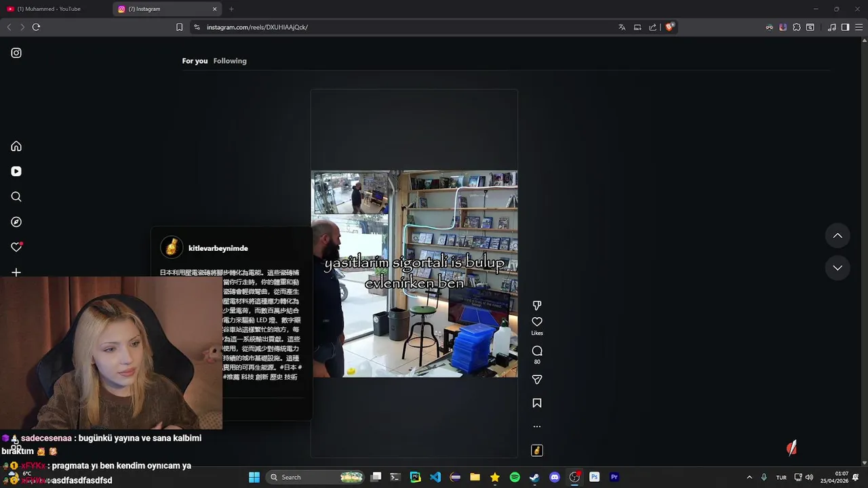Image resolution: width=868 pixels, height=488 pixels.
Task: Click the reel video to pause playback
Action: pyautogui.click(x=414, y=274)
